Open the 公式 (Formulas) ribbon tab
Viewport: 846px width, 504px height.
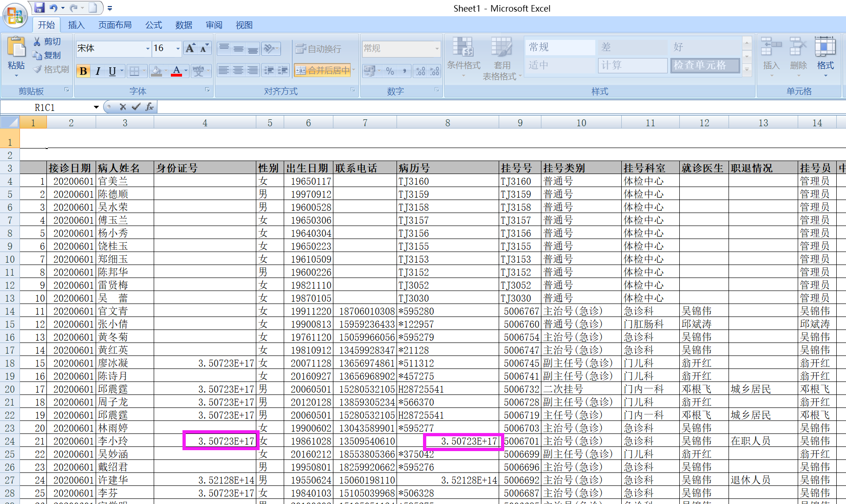point(153,25)
